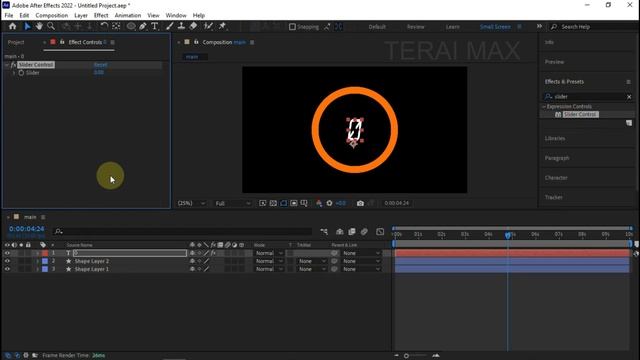Click the Search Help field
This screenshot has width=640, height=360.
click(593, 27)
